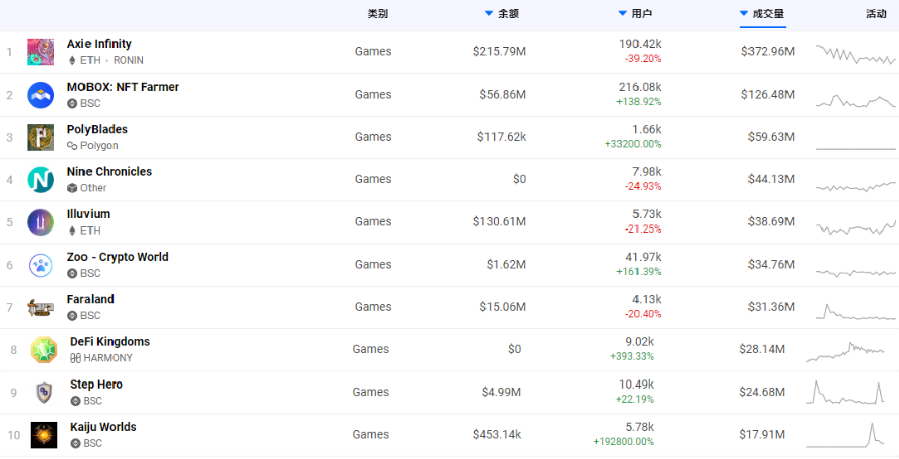Image resolution: width=899 pixels, height=459 pixels.
Task: Open the Nine Chronicles dapp link
Action: (110, 172)
